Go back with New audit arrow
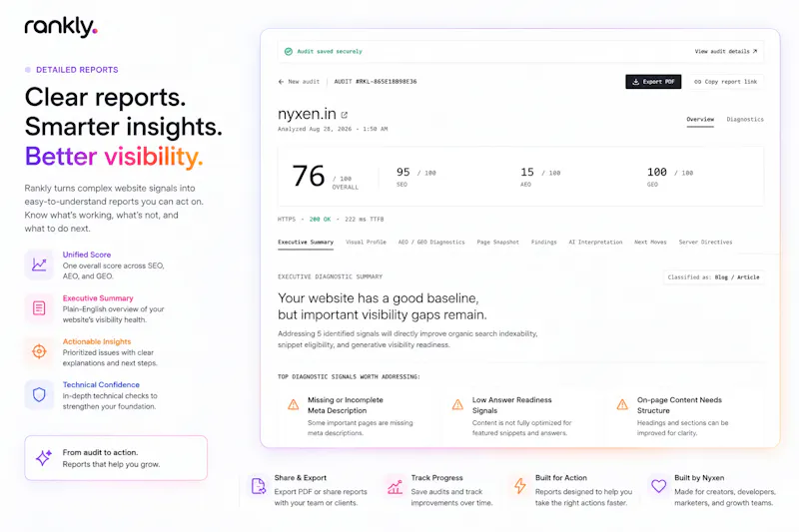Screen dimensions: 799x532 (299, 82)
